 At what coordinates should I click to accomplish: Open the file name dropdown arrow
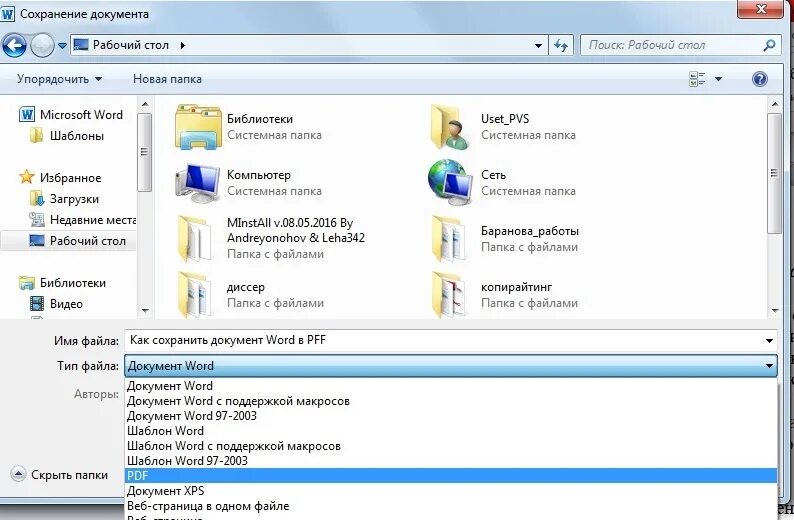coord(770,341)
